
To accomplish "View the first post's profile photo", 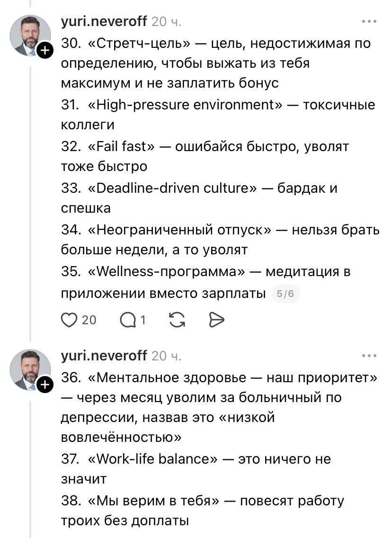I will pyautogui.click(x=30, y=36).
